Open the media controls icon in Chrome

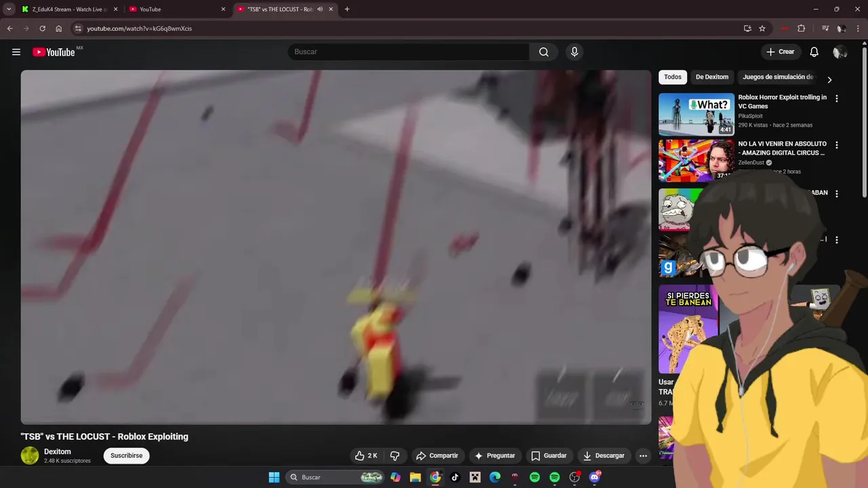[825, 28]
